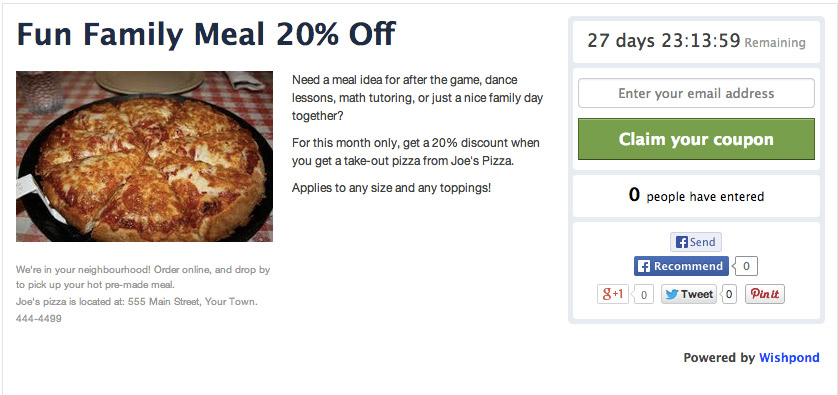Click the Joe's pizza address line

click(x=137, y=301)
